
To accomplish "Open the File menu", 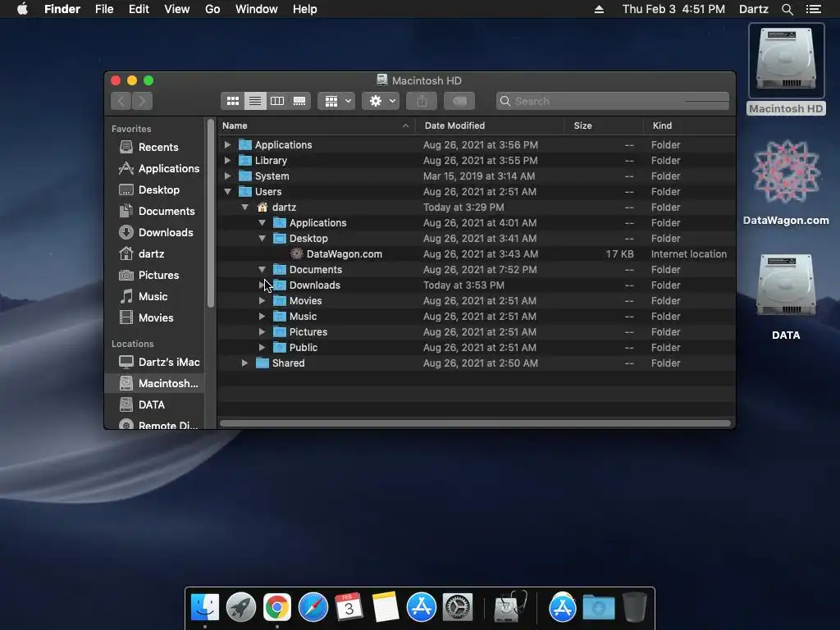I will click(x=104, y=9).
